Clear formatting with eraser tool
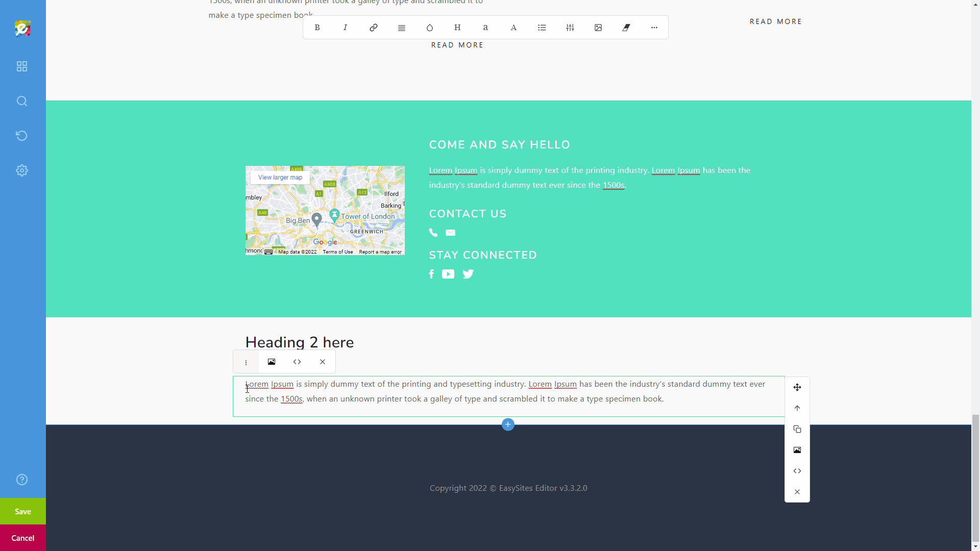The width and height of the screenshot is (980, 551). point(626,28)
